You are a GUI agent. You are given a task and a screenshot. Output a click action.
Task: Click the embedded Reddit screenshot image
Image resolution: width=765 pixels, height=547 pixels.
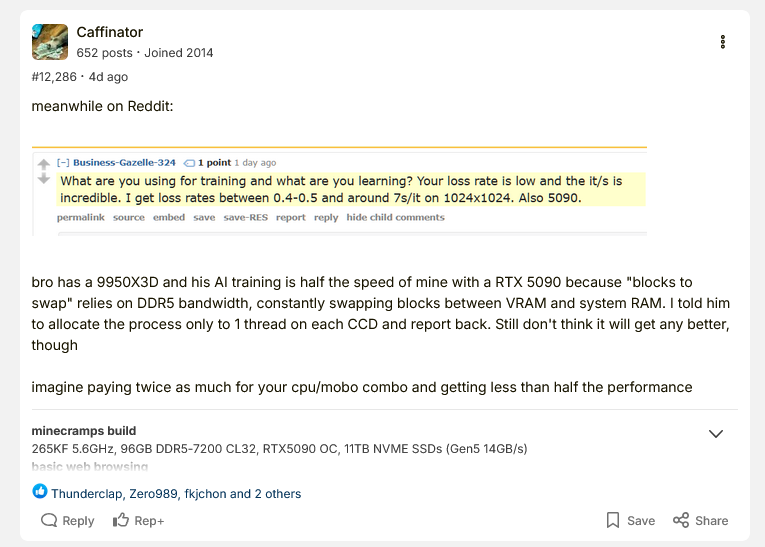339,191
